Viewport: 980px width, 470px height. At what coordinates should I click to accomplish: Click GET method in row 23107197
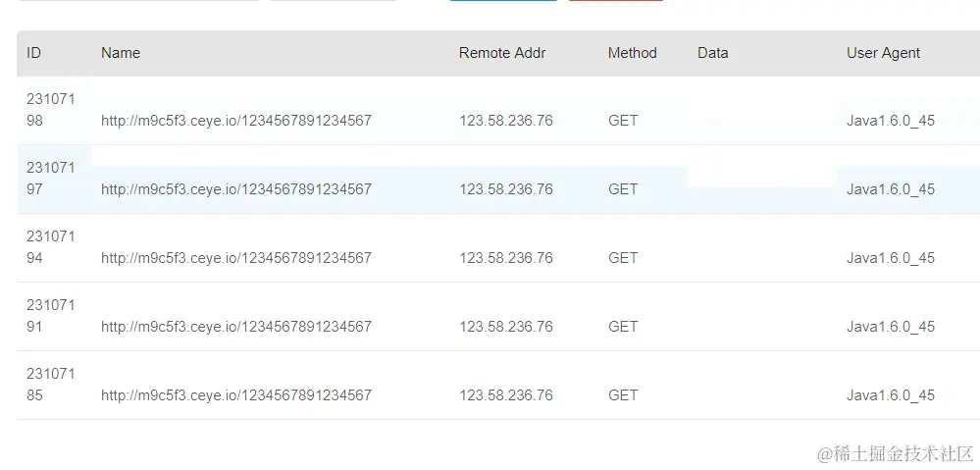[x=623, y=189]
